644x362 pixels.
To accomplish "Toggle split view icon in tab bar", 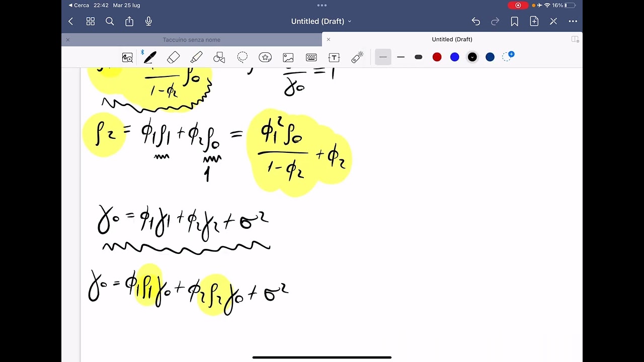I will [575, 39].
